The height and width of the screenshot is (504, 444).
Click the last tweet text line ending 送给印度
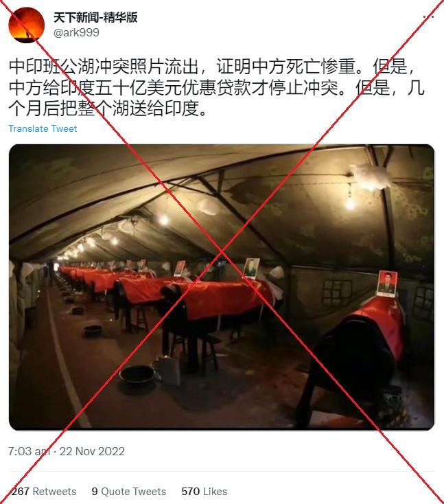[107, 108]
